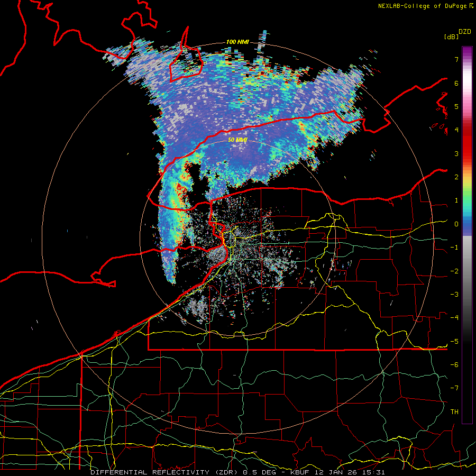Click the 2 value on the dB scale
This screenshot has width=476, height=476.
(x=456, y=177)
